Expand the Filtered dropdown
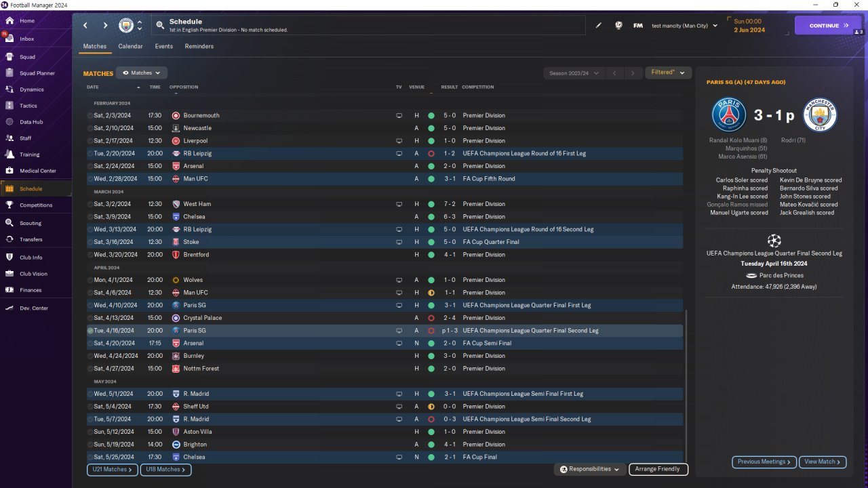868x488 pixels. [669, 73]
